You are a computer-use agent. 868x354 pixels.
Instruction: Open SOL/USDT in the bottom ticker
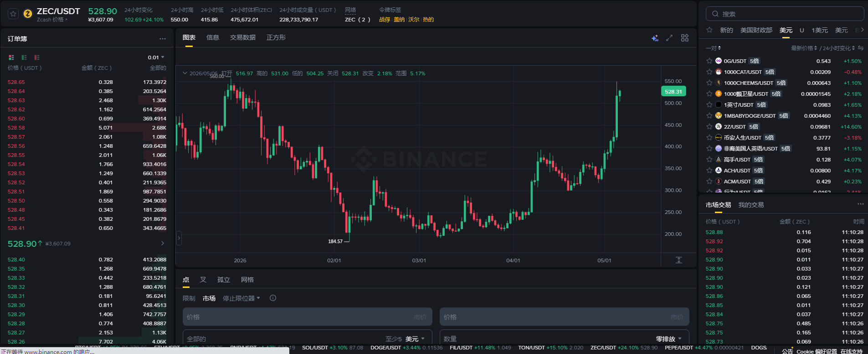[x=333, y=348]
